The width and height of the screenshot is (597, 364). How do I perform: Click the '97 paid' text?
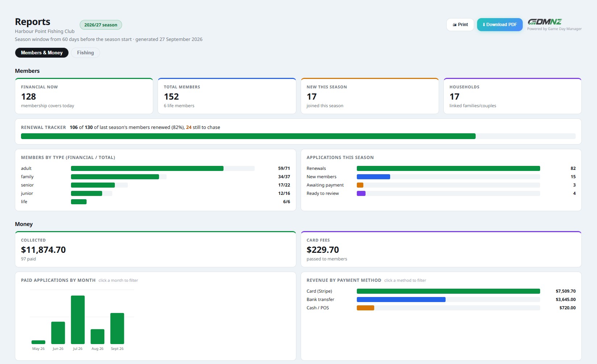(29, 259)
